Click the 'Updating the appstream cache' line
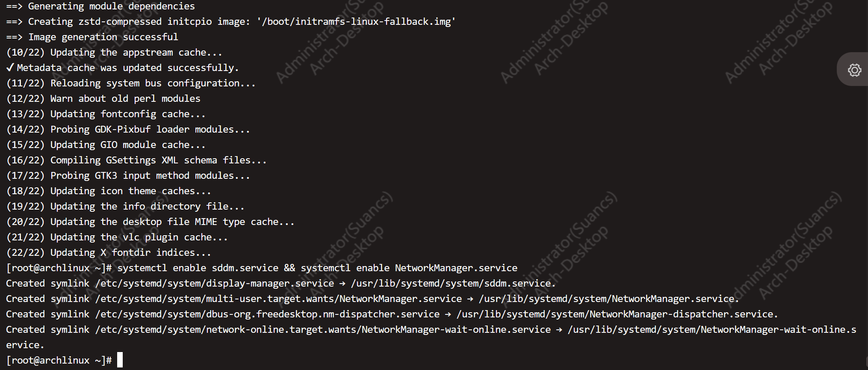The height and width of the screenshot is (370, 868). point(114,53)
